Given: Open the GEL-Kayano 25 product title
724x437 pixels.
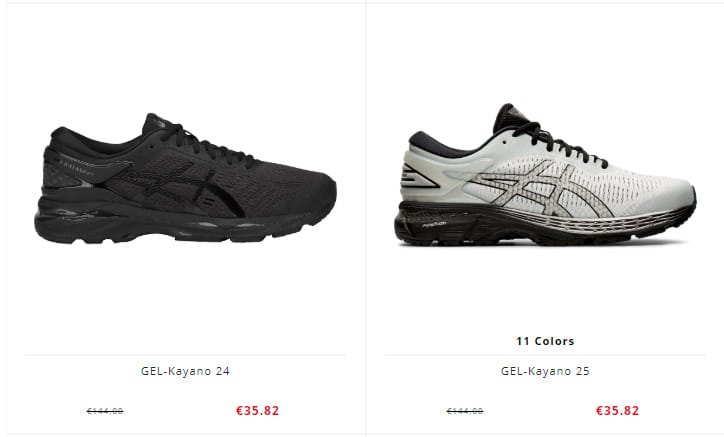Looking at the screenshot, I should tap(545, 371).
